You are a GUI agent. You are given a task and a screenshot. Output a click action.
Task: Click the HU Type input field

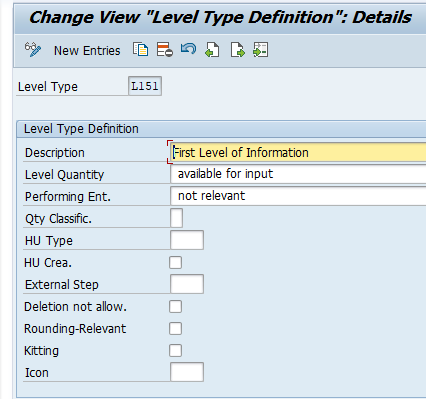coord(187,240)
